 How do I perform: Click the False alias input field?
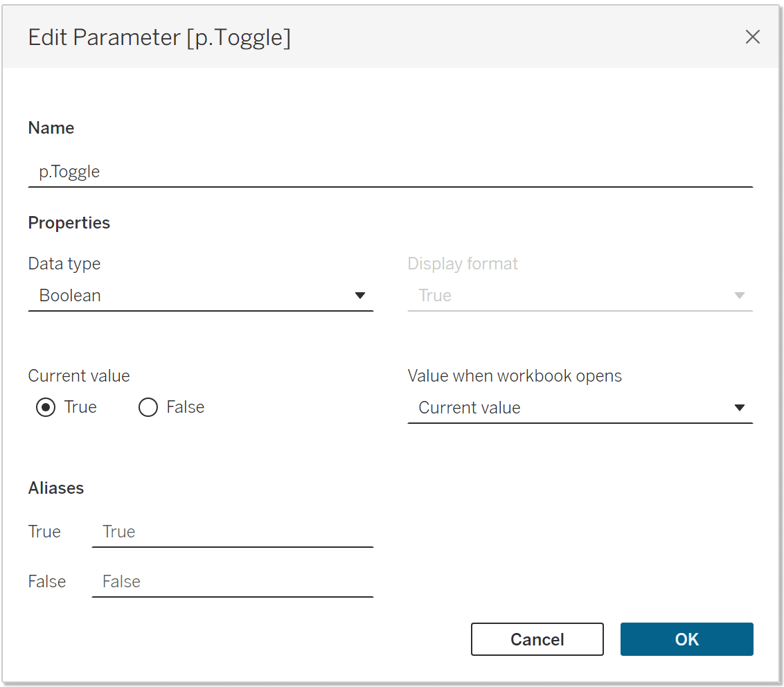pyautogui.click(x=233, y=582)
